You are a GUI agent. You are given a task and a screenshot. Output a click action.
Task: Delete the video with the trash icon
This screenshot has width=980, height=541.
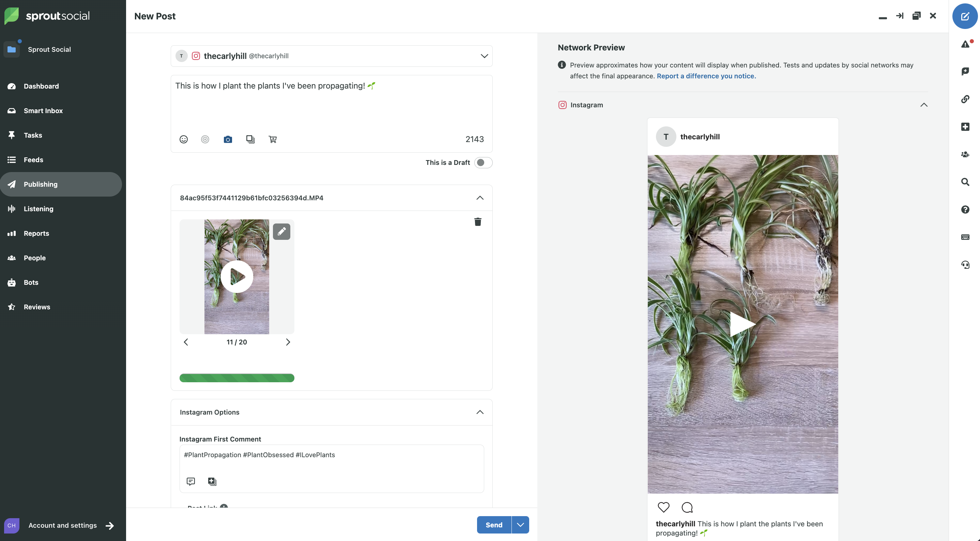478,222
